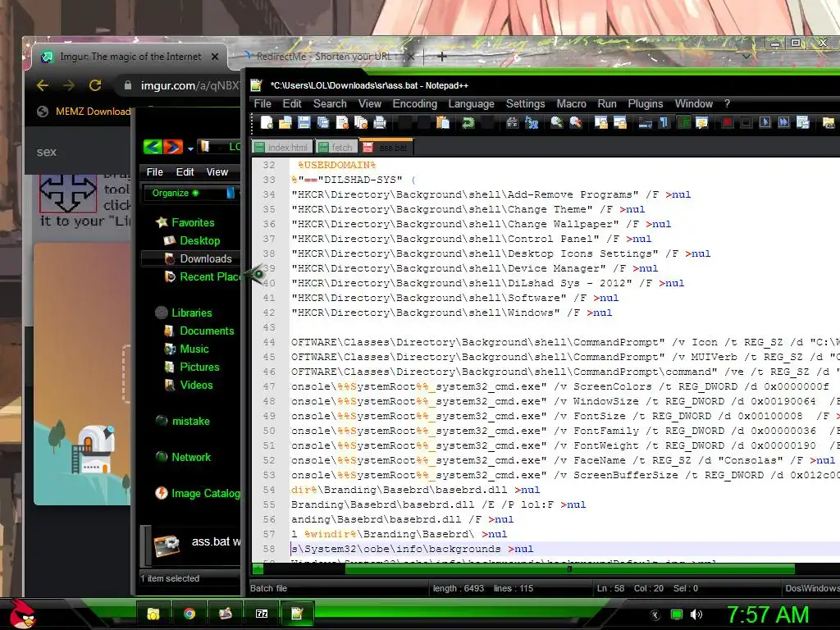Zoom in with the magnifier icon
The height and width of the screenshot is (630, 840).
[557, 123]
